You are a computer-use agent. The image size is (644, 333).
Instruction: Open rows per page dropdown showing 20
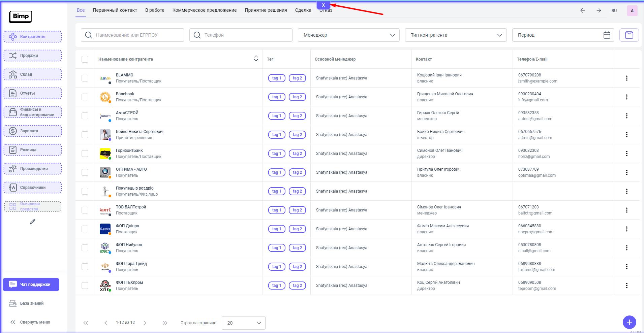(x=243, y=323)
